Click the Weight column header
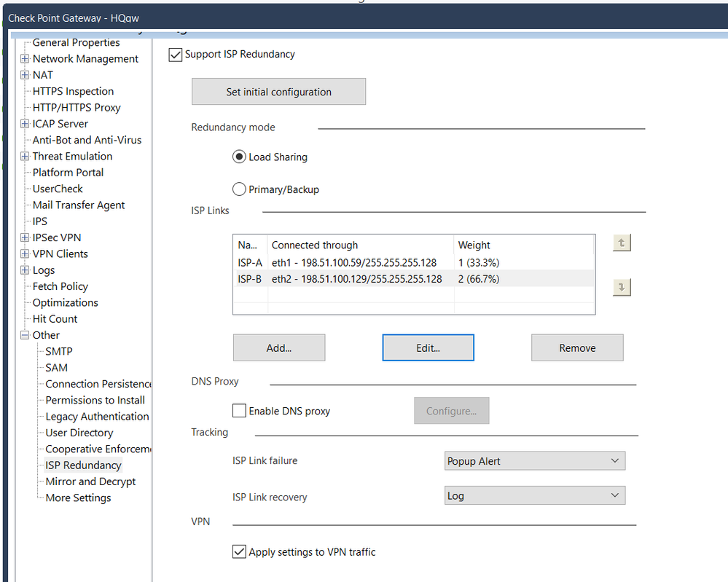 524,245
